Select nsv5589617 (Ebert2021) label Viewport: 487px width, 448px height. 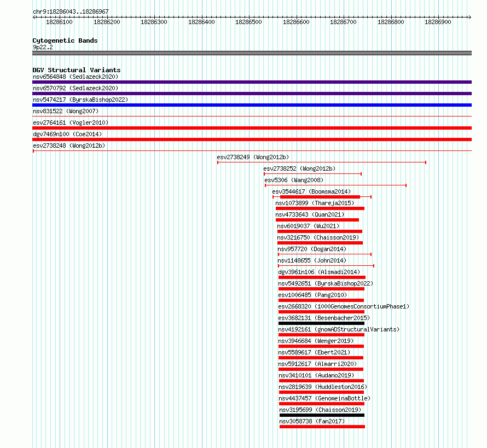point(314,352)
